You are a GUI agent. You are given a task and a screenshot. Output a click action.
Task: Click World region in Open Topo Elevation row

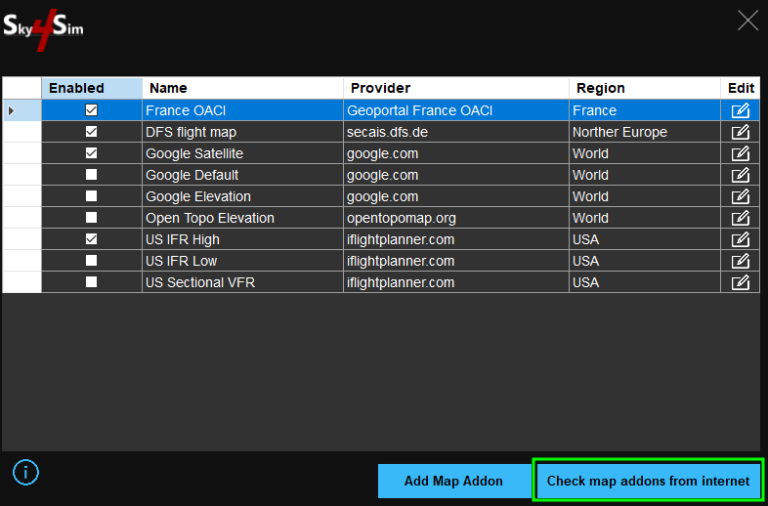pos(645,218)
